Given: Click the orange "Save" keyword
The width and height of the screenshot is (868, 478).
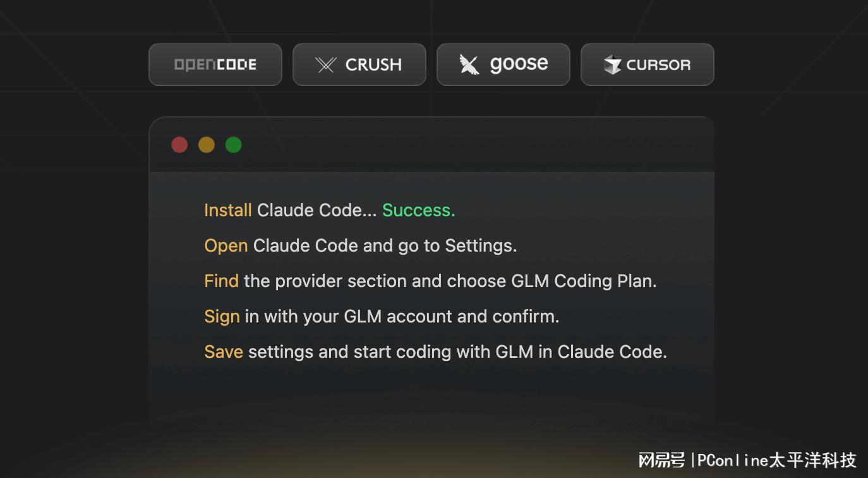Looking at the screenshot, I should tap(223, 352).
